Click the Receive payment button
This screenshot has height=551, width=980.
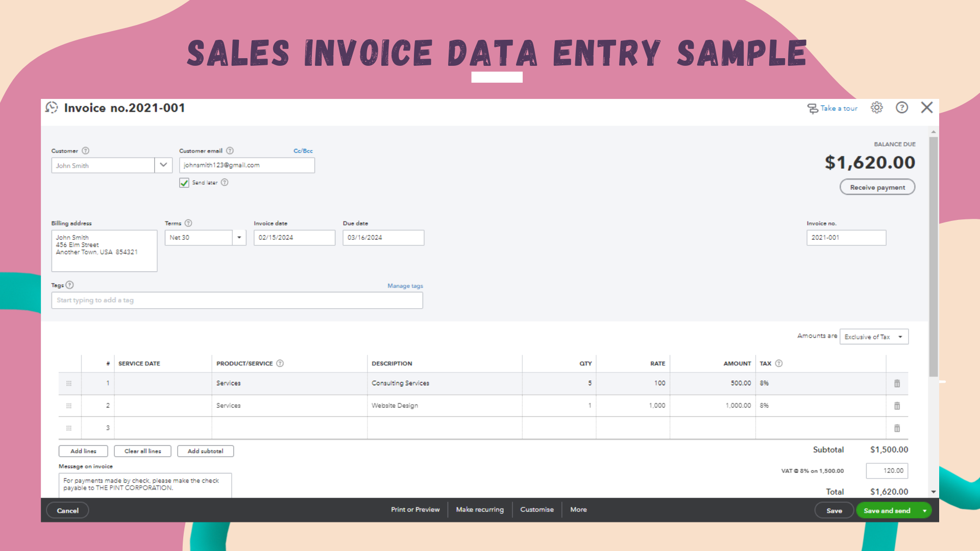[877, 187]
